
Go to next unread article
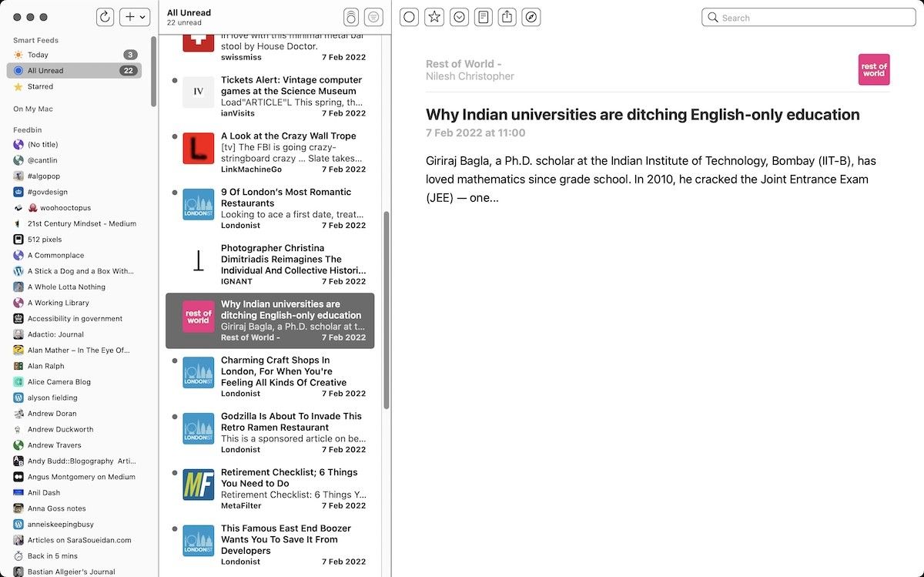pos(459,17)
